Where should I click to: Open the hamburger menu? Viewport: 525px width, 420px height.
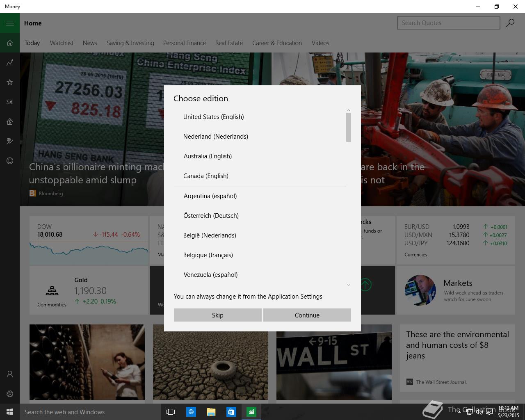click(x=10, y=23)
